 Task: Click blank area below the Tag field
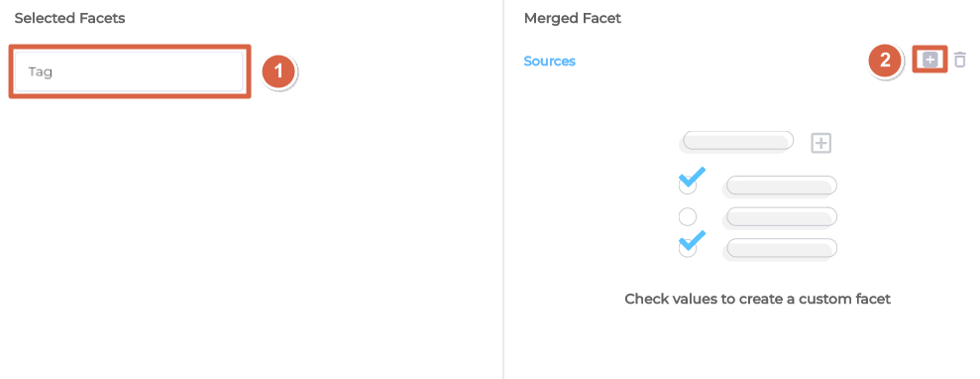[x=250, y=238]
